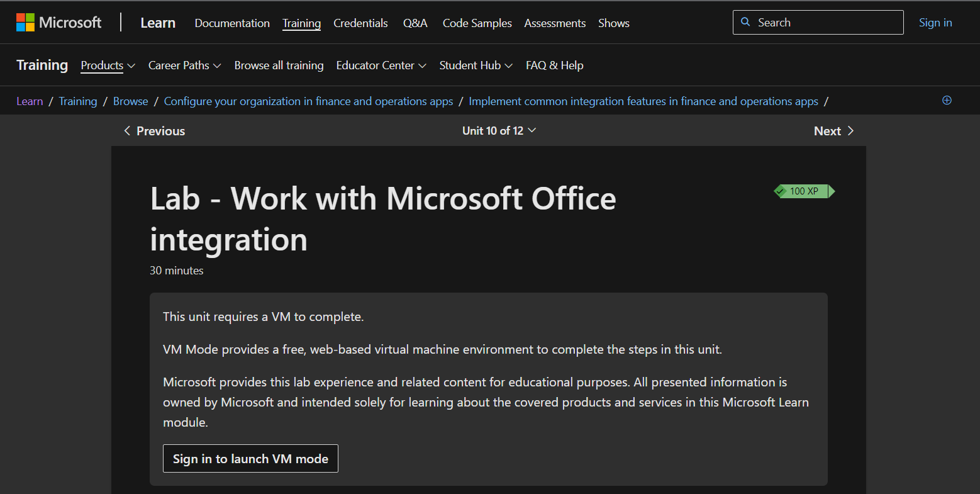
Task: Open the Training menu item
Action: click(x=301, y=23)
